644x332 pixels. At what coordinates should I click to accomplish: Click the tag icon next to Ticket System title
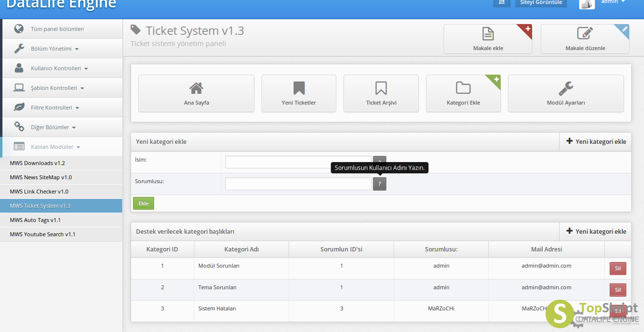(135, 30)
